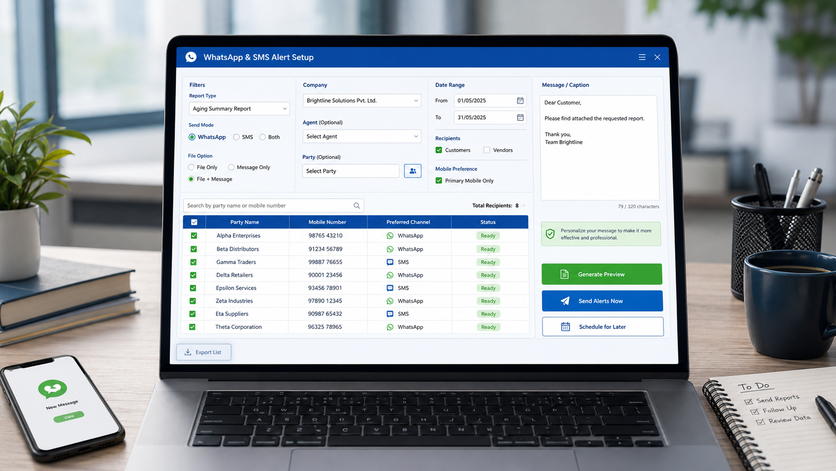
Task: Sort by Mobile Number column header
Action: click(x=327, y=222)
